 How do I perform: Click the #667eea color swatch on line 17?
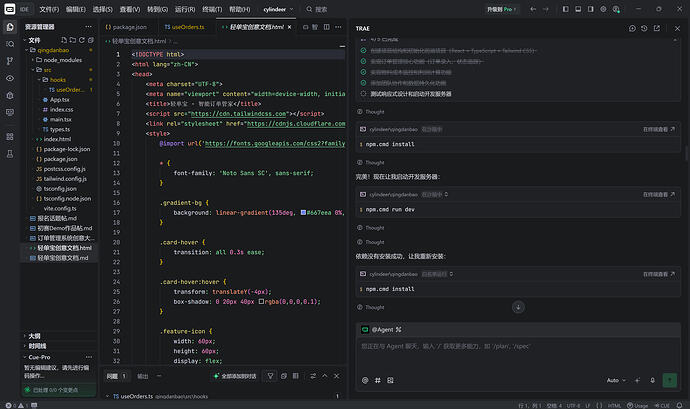click(x=303, y=213)
